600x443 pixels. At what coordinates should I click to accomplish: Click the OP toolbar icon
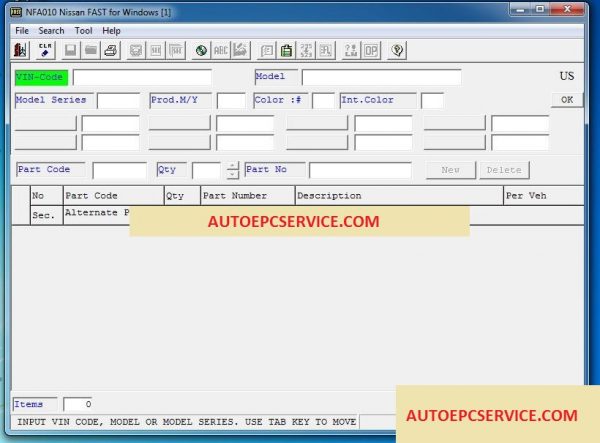[x=371, y=50]
